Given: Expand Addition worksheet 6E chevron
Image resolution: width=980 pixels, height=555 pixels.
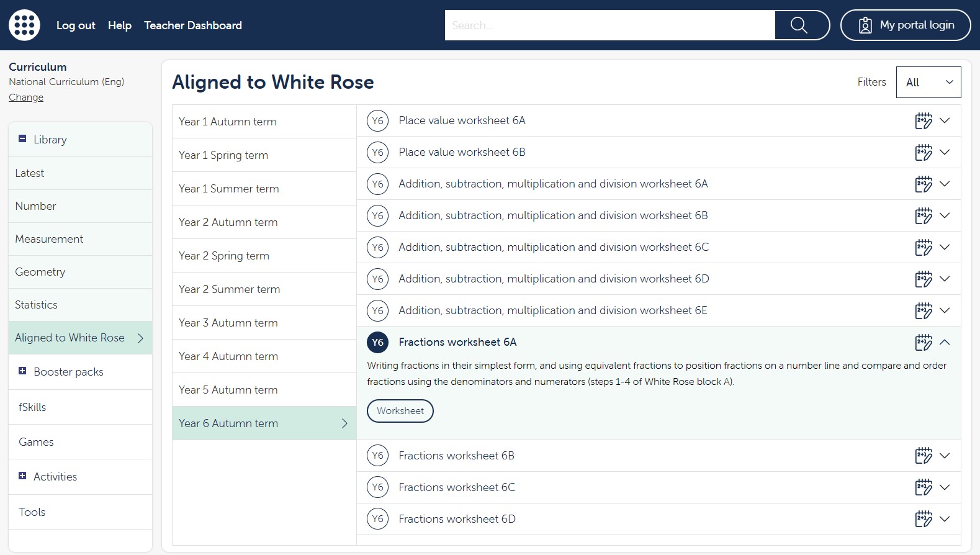Looking at the screenshot, I should coord(945,310).
